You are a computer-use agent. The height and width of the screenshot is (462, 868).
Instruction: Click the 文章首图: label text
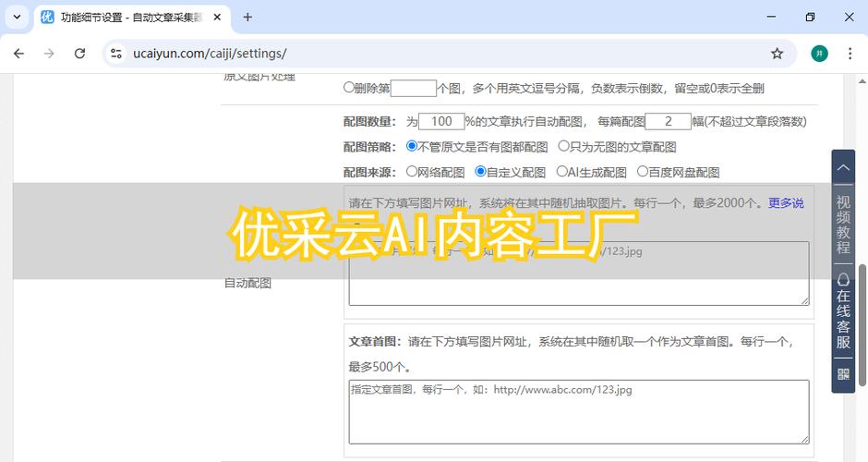377,342
